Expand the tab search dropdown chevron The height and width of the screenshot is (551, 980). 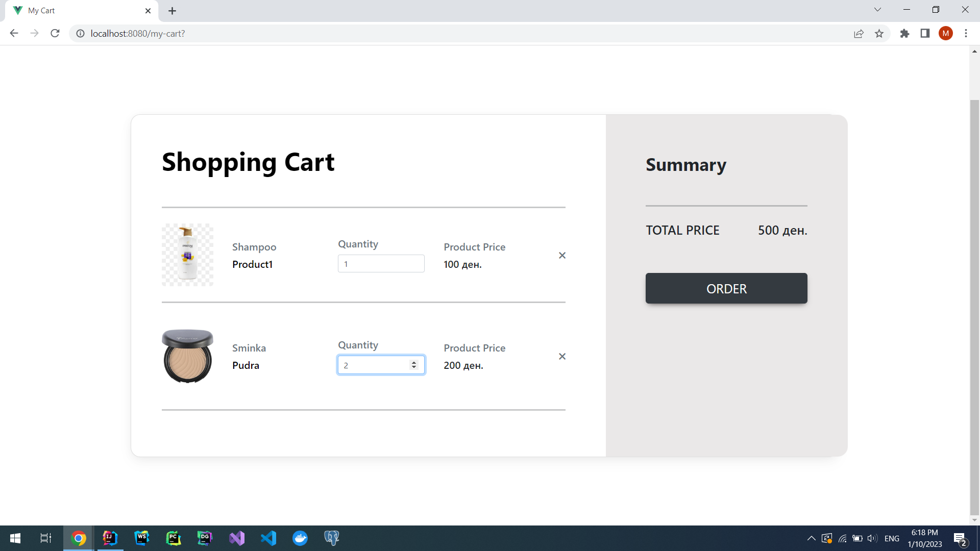click(877, 10)
